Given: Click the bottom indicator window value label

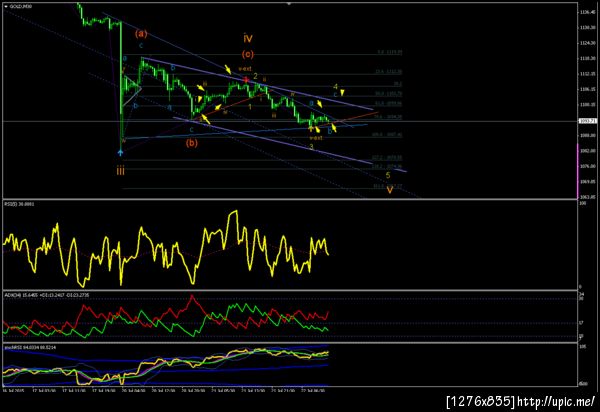Looking at the screenshot, I should (30, 347).
